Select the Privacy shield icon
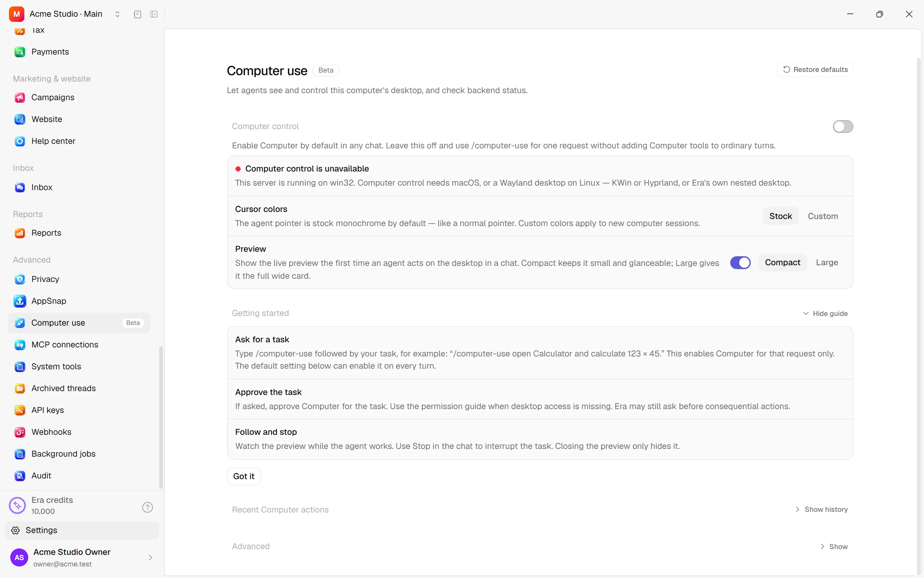924x578 pixels. click(x=20, y=279)
